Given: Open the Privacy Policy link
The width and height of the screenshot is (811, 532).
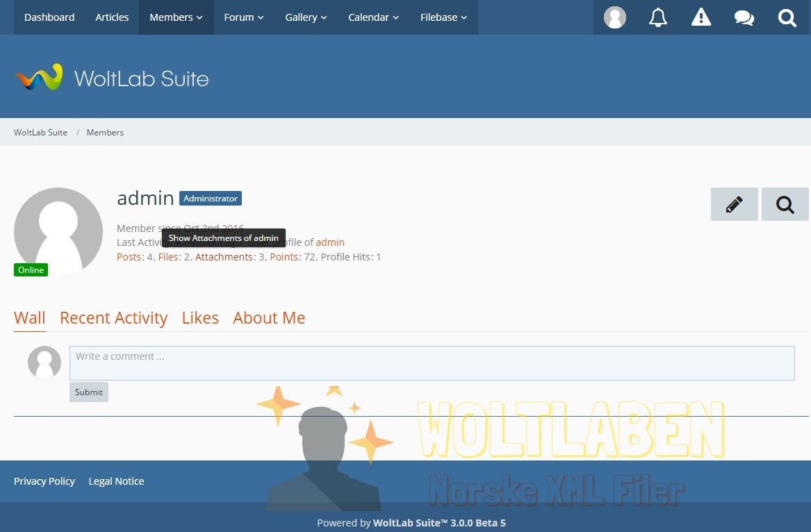Looking at the screenshot, I should [x=44, y=481].
